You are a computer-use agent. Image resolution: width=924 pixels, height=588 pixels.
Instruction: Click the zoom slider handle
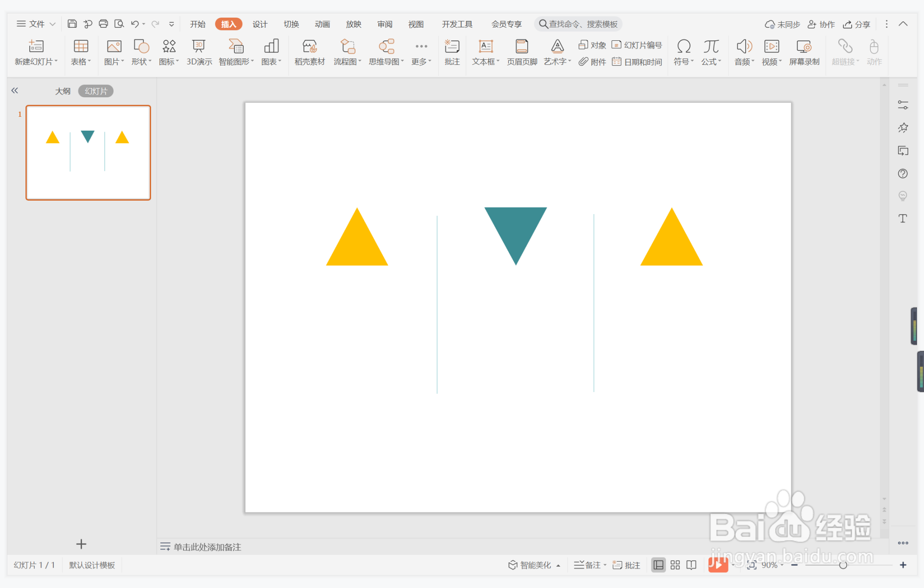843,565
